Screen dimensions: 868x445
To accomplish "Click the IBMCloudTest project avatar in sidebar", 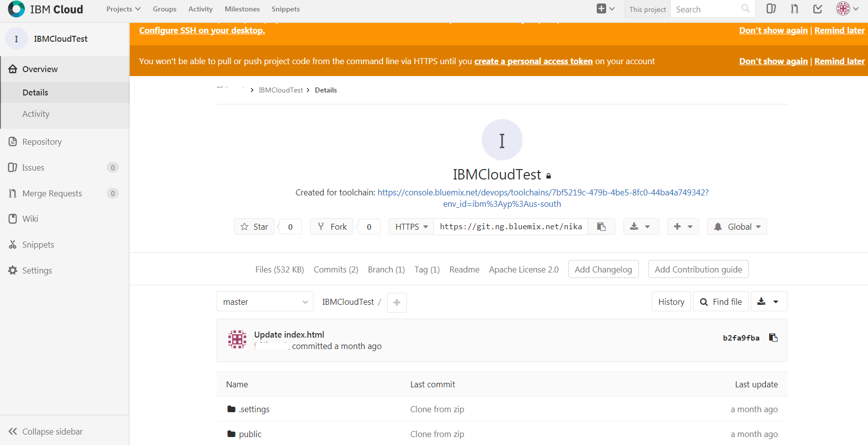I will pyautogui.click(x=16, y=39).
